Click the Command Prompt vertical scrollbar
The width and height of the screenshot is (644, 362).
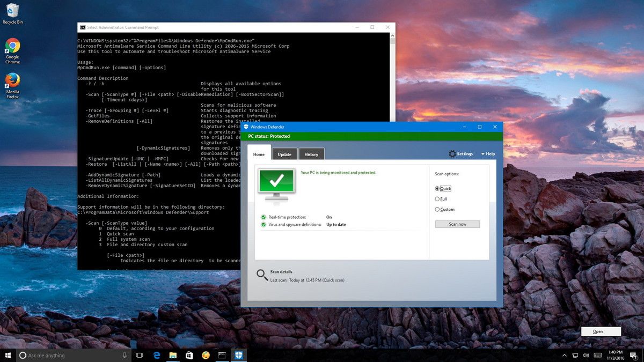pyautogui.click(x=393, y=150)
